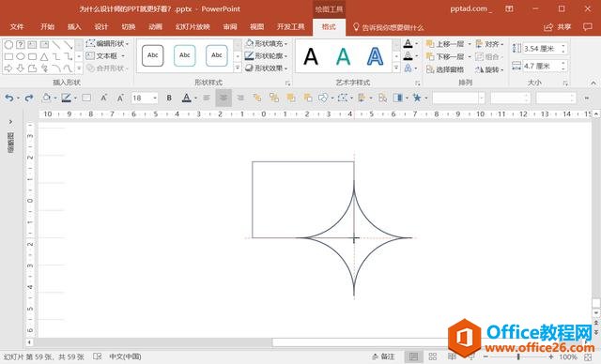The width and height of the screenshot is (601, 364).
Task: Click 下移一层 send backward button
Action: coord(445,56)
